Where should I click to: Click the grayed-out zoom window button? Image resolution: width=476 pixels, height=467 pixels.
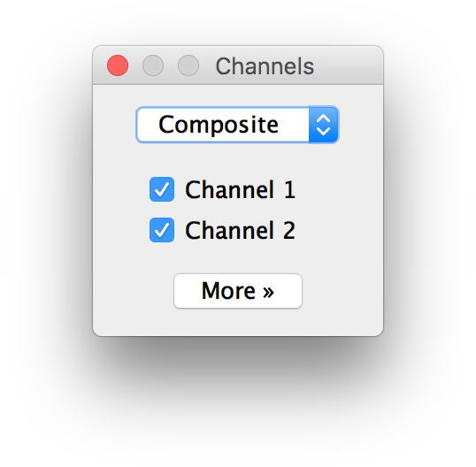coord(188,65)
